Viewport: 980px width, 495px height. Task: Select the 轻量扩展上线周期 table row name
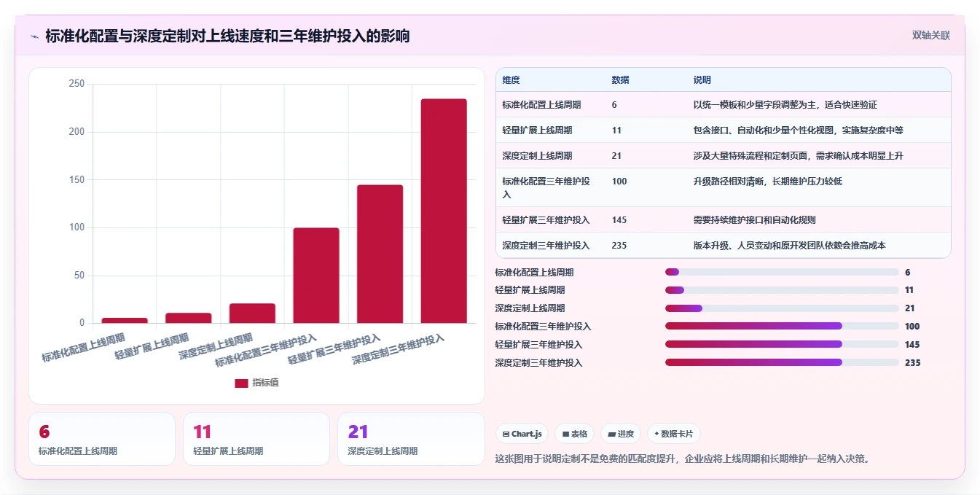tap(537, 130)
